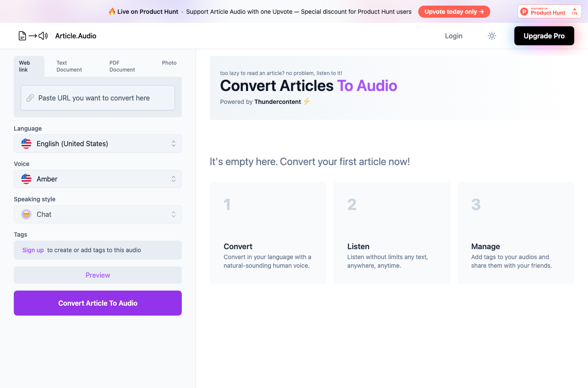Open the Featured on Product Hunt badge
This screenshot has width=588, height=388.
tap(550, 12)
